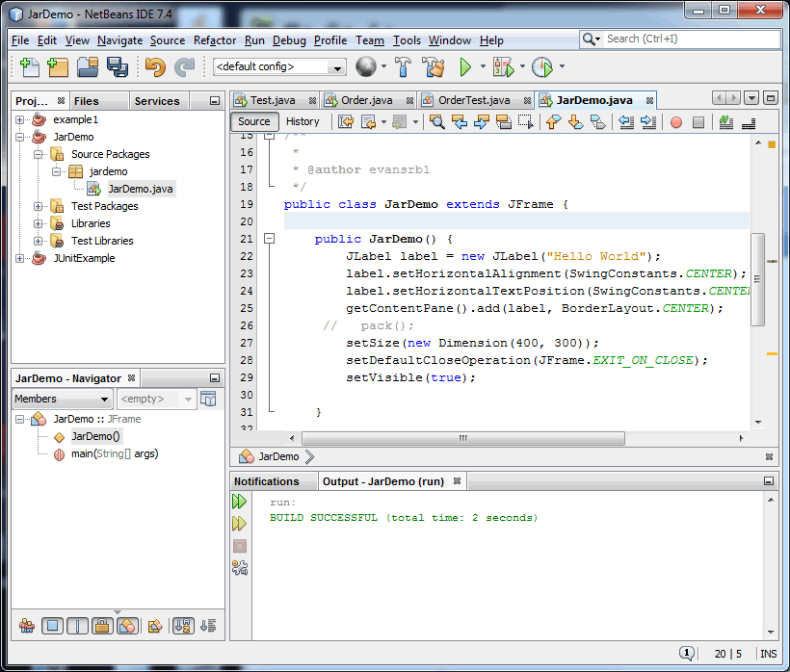Toggle Show Inner Classes filter in Navigator
The image size is (790, 672).
(128, 626)
